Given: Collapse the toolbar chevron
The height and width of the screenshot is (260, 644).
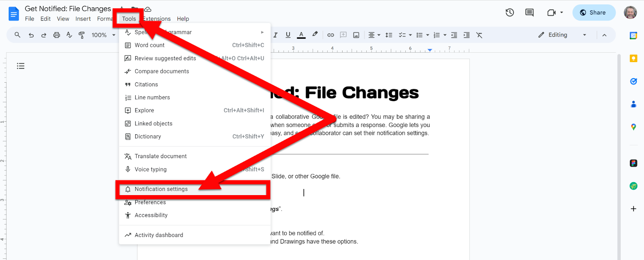Looking at the screenshot, I should [x=604, y=35].
